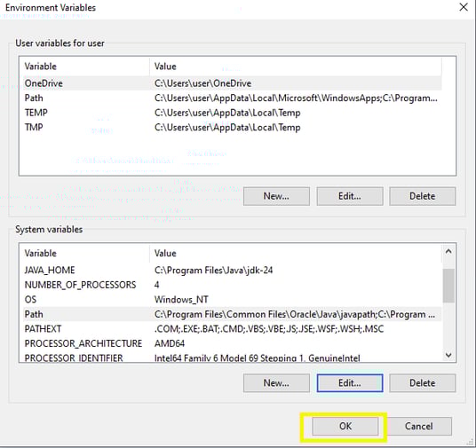476x448 pixels.
Task: Select the JAVA_HOME system variable
Action: click(233, 270)
